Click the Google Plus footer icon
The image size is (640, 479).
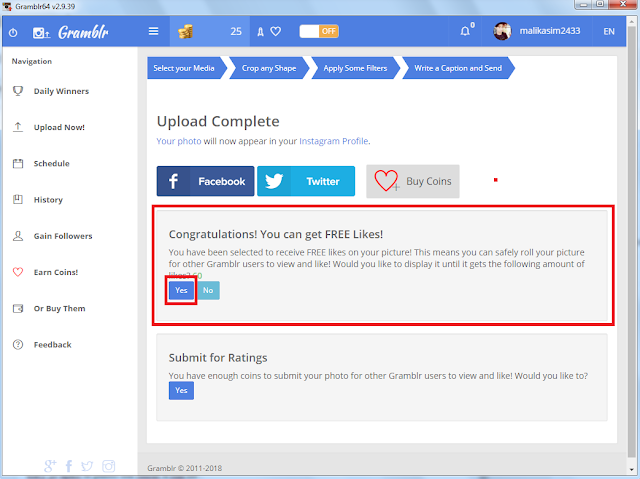(x=50, y=466)
